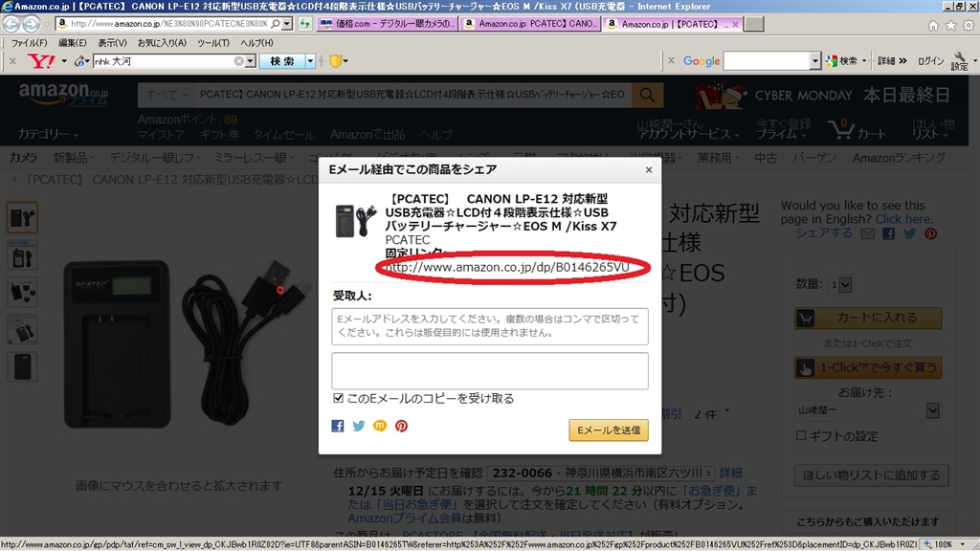Toggle the ギフトの設定 checkbox
Viewport: 980px width, 551px height.
click(801, 435)
